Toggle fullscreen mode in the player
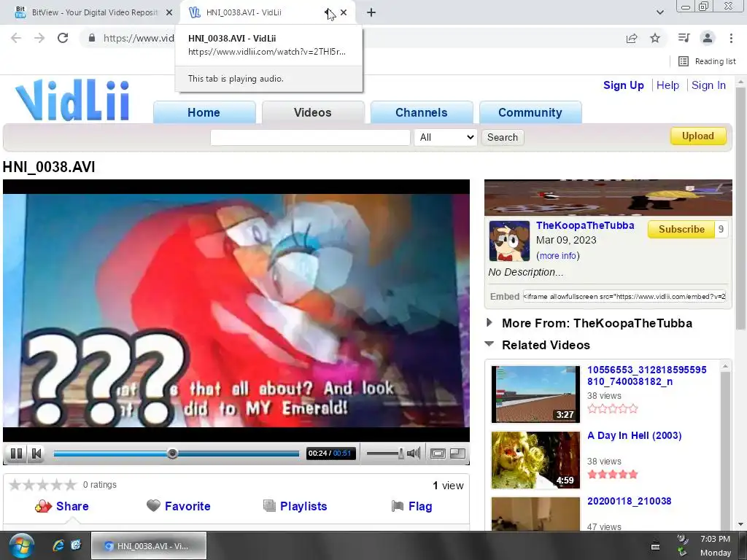This screenshot has height=560, width=747. click(x=438, y=454)
